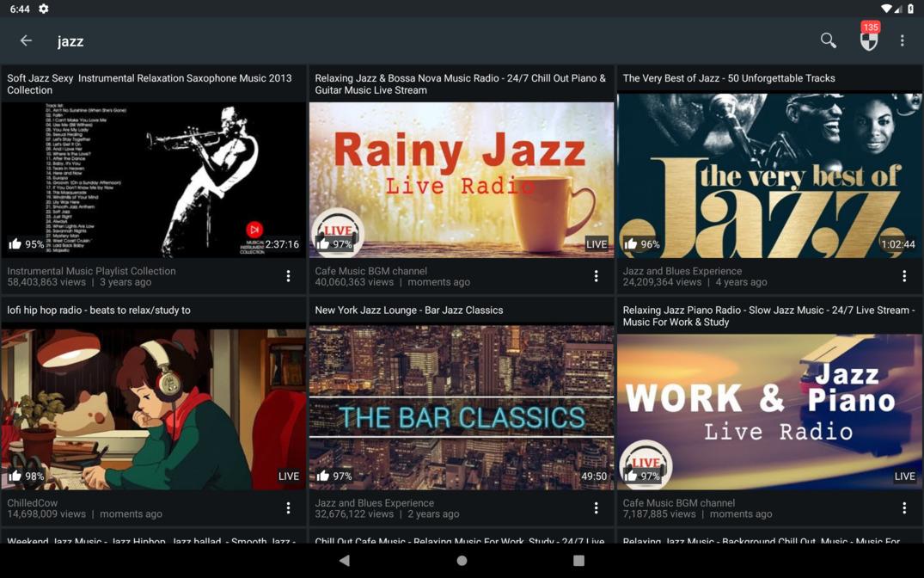Click the 'jazz' search query text
Screen dimensions: 924x578
click(x=70, y=41)
